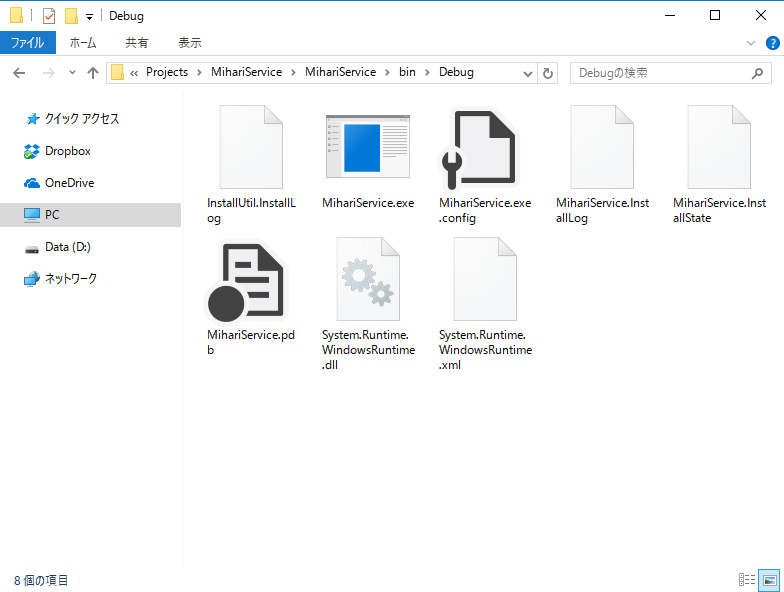This screenshot has height=592, width=784.
Task: Select the MihariService.InstallLog file icon
Action: [x=602, y=147]
